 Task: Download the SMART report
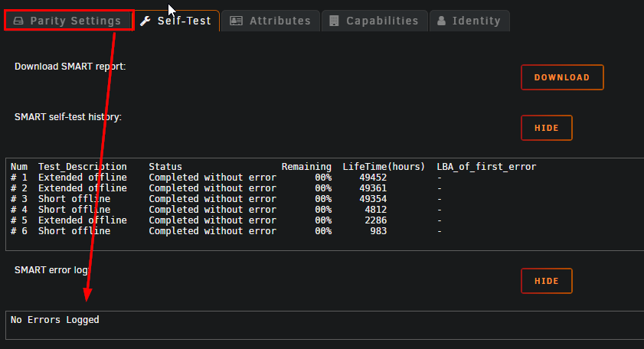[x=562, y=77]
